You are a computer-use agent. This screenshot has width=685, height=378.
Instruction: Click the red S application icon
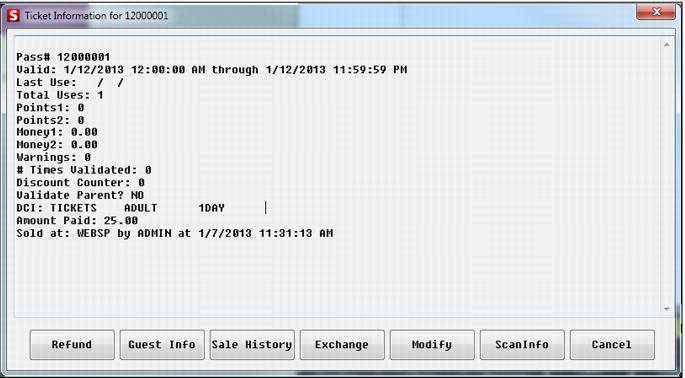tap(14, 16)
